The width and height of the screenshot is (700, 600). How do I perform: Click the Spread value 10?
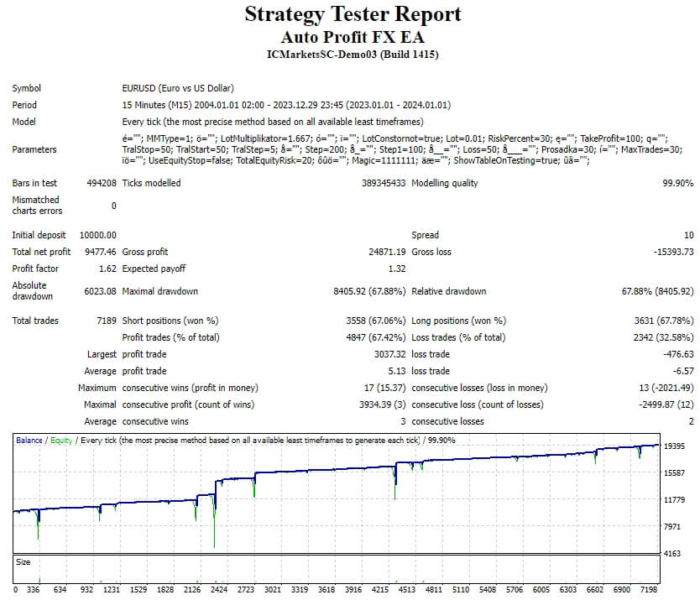(x=690, y=235)
